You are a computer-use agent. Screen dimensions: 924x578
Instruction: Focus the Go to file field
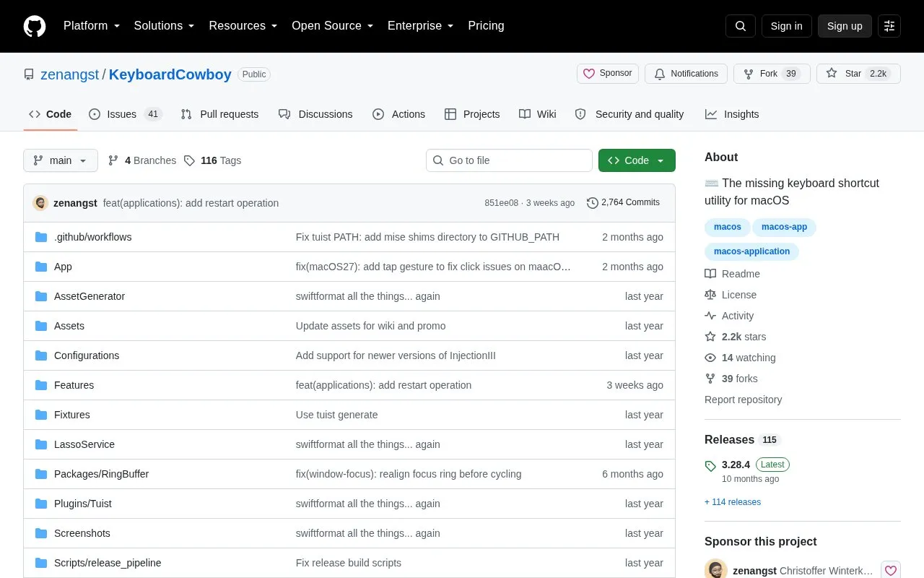click(x=509, y=160)
